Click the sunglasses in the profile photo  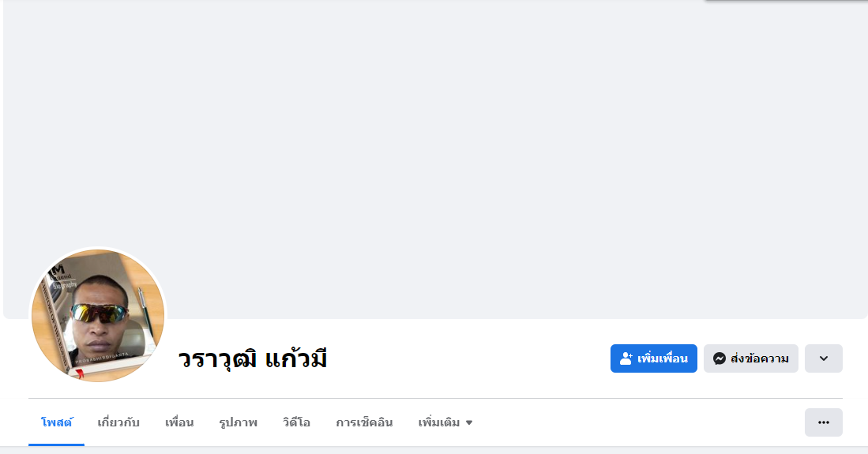coord(100,313)
